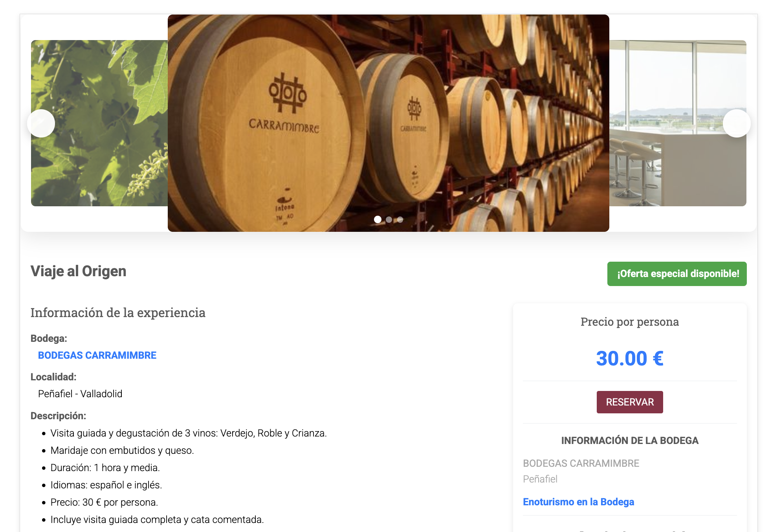The image size is (781, 532).
Task: Click the Precio por persona heading
Action: click(x=629, y=322)
